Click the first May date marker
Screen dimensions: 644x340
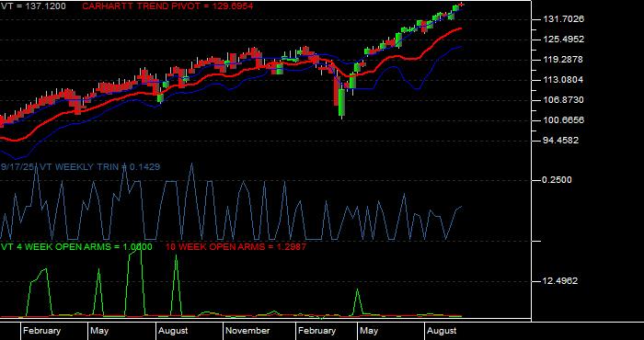(99, 331)
